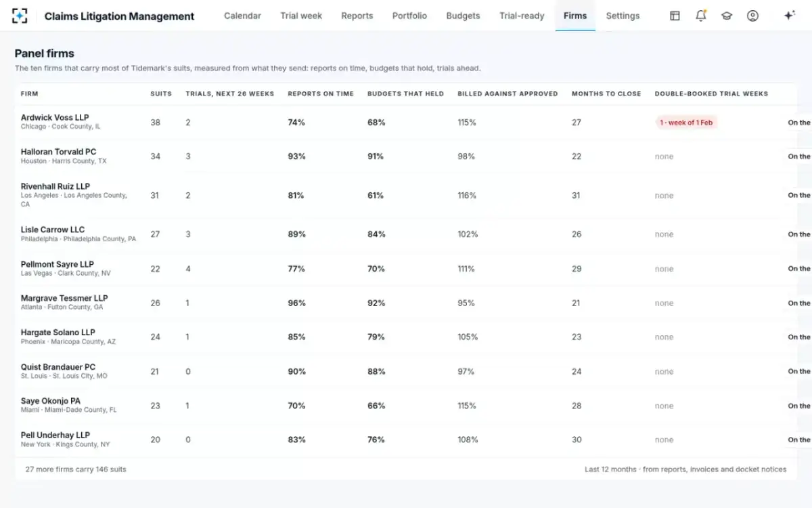Open the Halloran Torvald PC firm
812x508 pixels.
tap(58, 152)
